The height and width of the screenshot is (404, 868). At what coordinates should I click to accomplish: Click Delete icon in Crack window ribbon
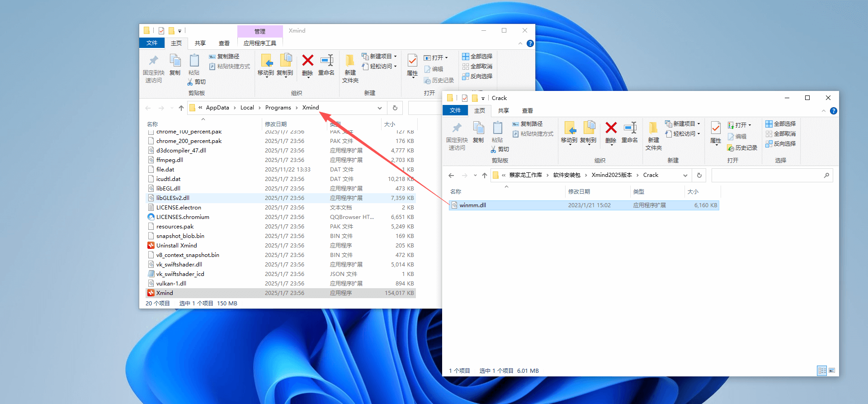611,128
